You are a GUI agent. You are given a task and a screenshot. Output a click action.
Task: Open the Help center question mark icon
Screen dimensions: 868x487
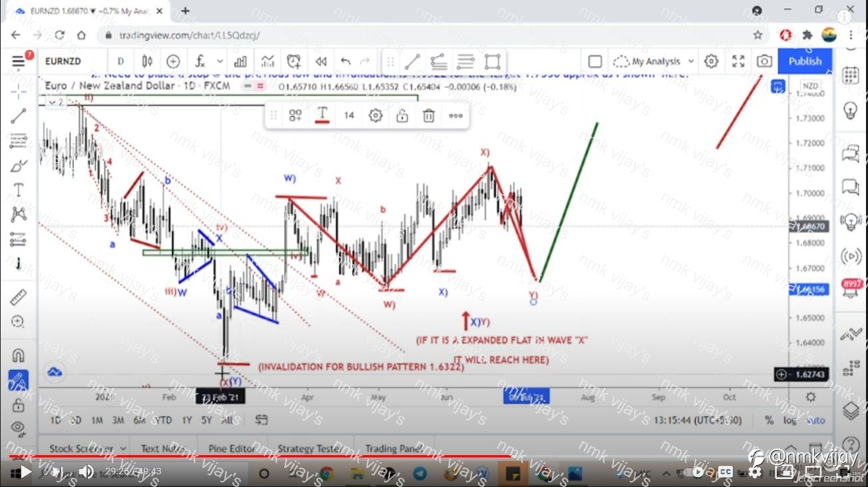click(851, 446)
